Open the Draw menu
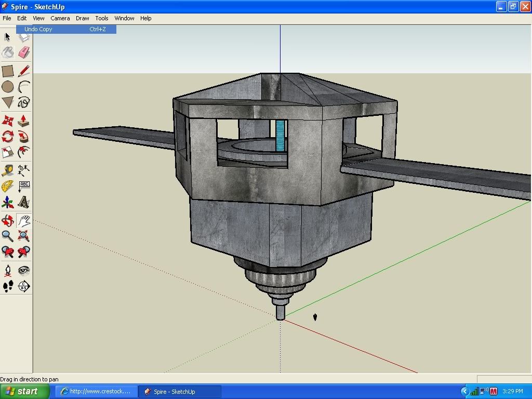Image resolution: width=532 pixels, height=399 pixels. point(82,18)
